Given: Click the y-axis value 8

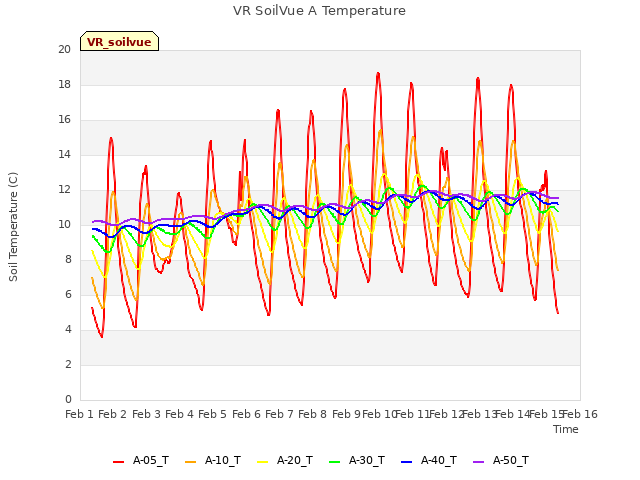Looking at the screenshot, I should 68,260.
